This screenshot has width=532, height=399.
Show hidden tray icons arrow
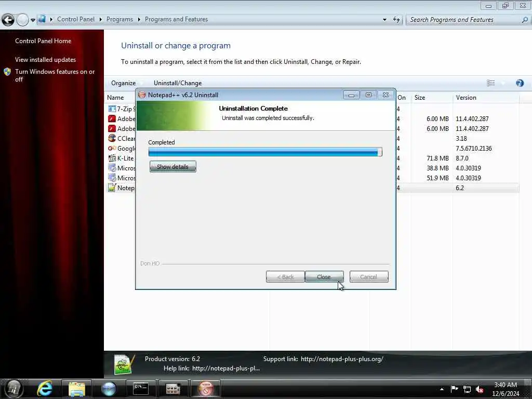pos(442,389)
